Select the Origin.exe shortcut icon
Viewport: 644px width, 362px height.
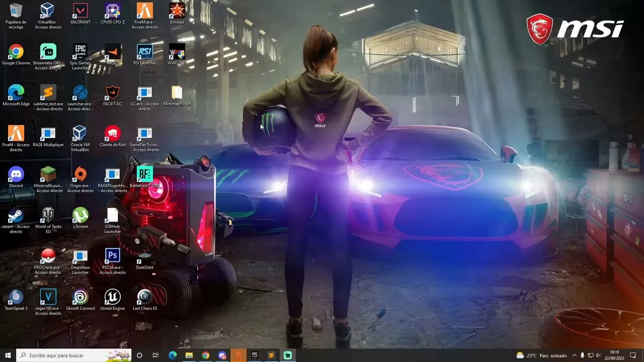[x=80, y=179]
